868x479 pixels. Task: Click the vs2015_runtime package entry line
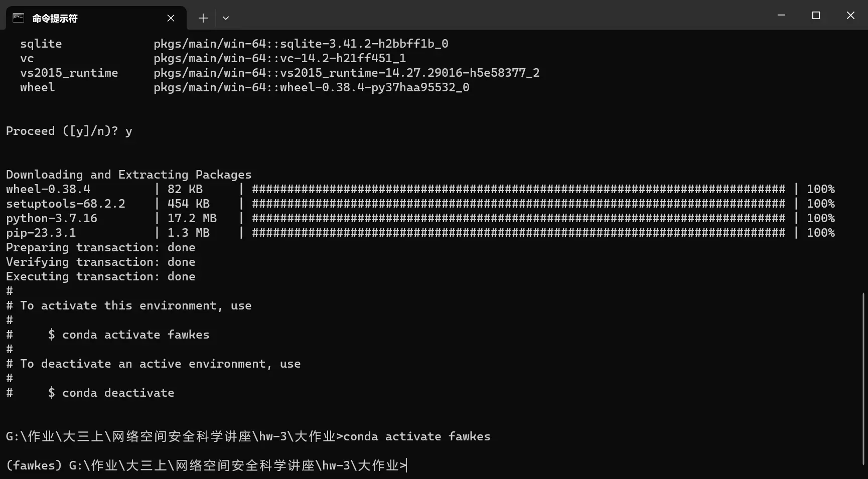(x=279, y=73)
